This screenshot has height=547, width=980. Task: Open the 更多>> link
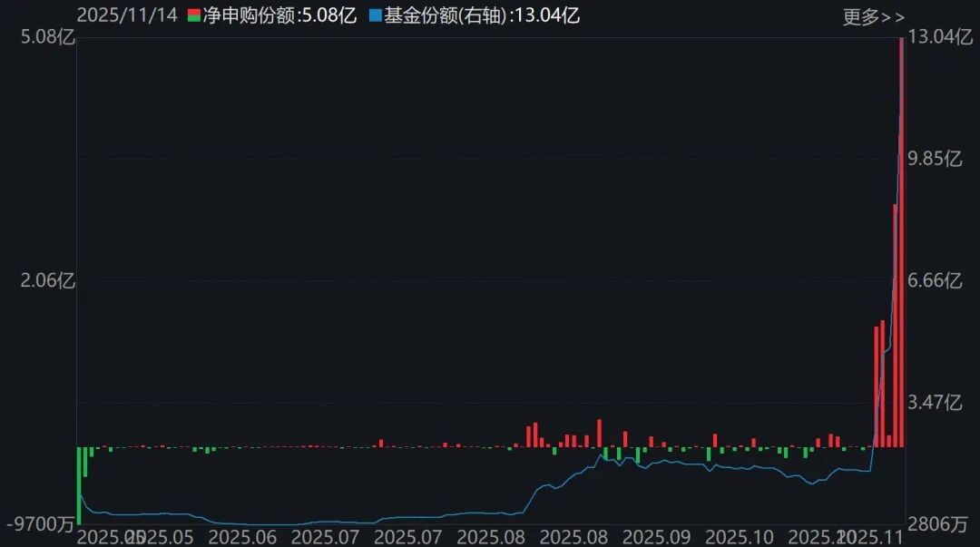click(x=873, y=16)
